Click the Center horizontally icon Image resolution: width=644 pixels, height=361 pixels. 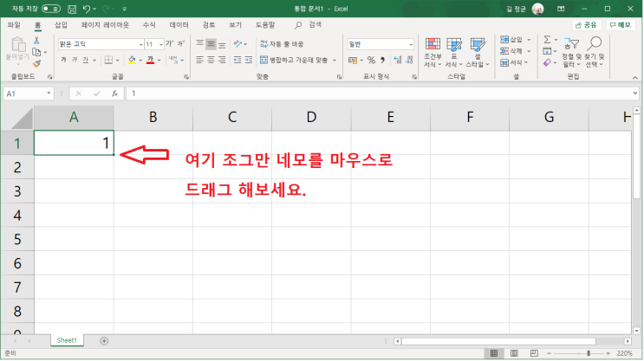click(x=211, y=60)
